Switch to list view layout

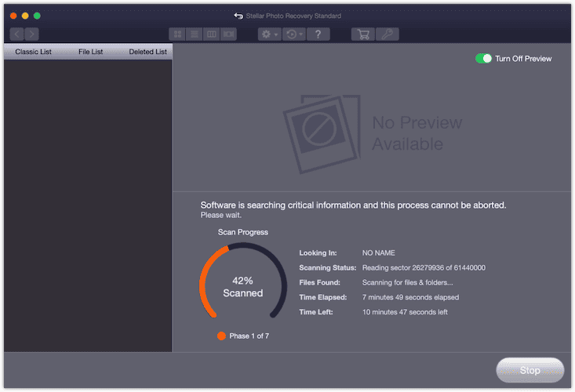click(x=194, y=34)
